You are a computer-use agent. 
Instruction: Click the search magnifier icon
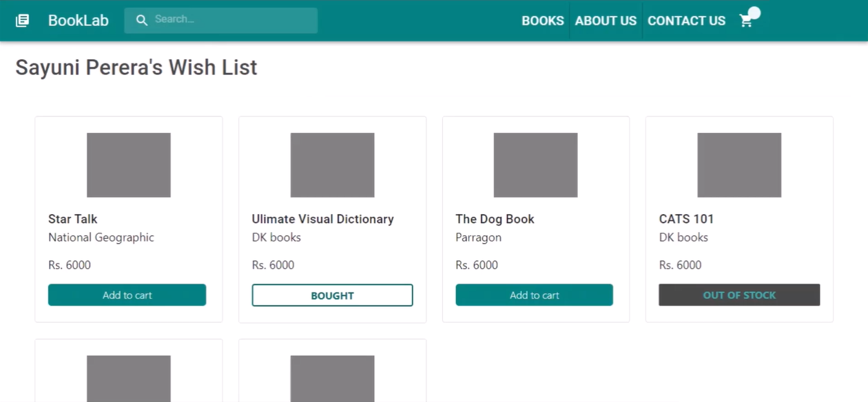tap(142, 20)
